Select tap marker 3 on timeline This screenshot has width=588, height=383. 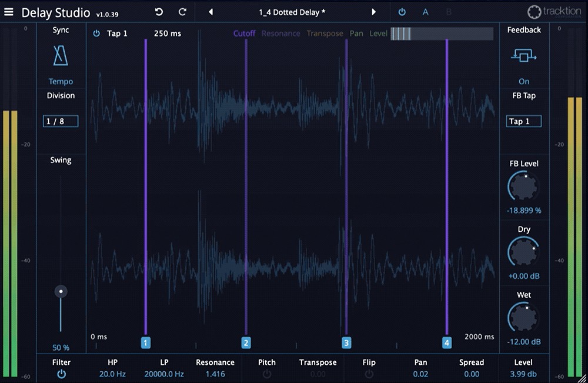point(346,342)
